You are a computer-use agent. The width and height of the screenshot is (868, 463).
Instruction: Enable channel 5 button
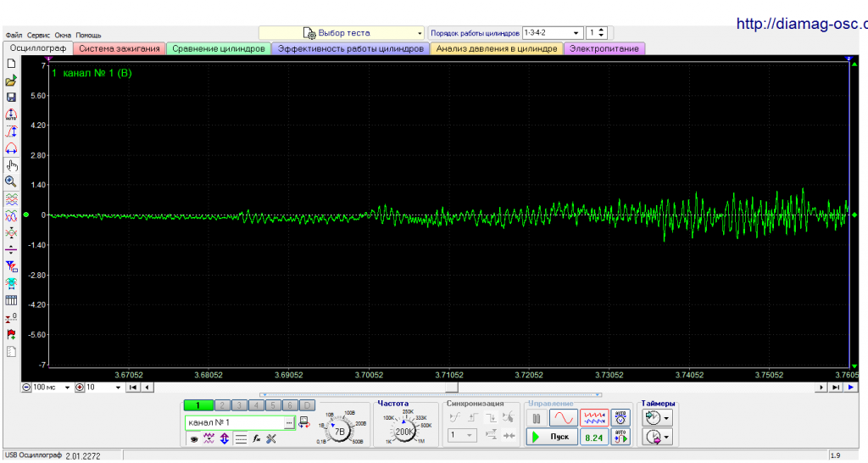pos(273,405)
